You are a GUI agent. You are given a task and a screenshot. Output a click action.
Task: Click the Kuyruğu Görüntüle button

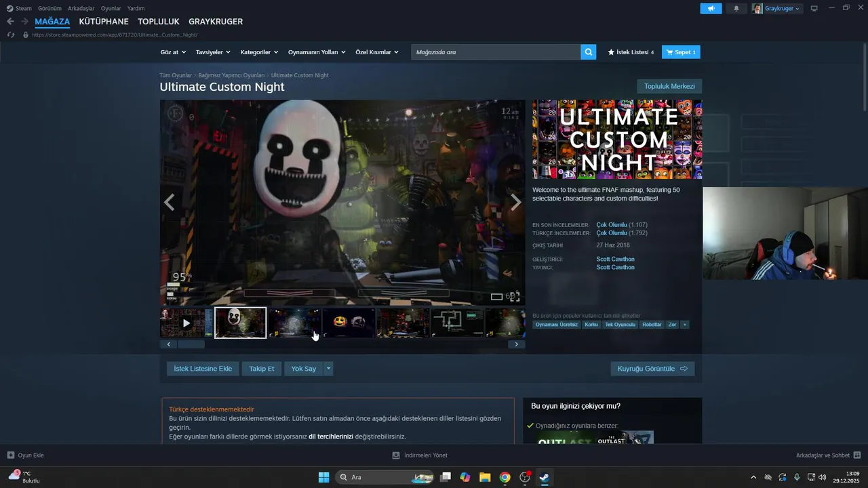652,369
